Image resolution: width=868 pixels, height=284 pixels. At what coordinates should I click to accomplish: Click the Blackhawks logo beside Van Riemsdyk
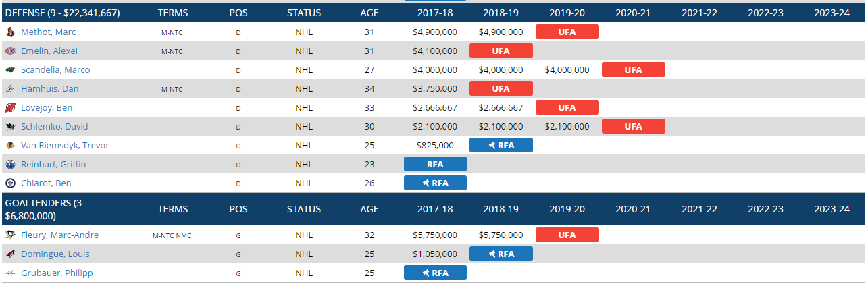[10, 146]
